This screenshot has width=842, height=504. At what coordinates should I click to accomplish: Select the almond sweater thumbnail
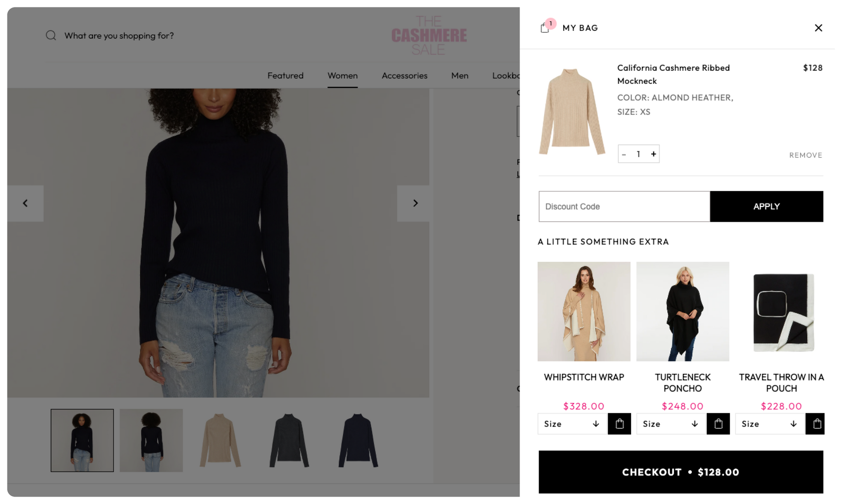point(220,440)
